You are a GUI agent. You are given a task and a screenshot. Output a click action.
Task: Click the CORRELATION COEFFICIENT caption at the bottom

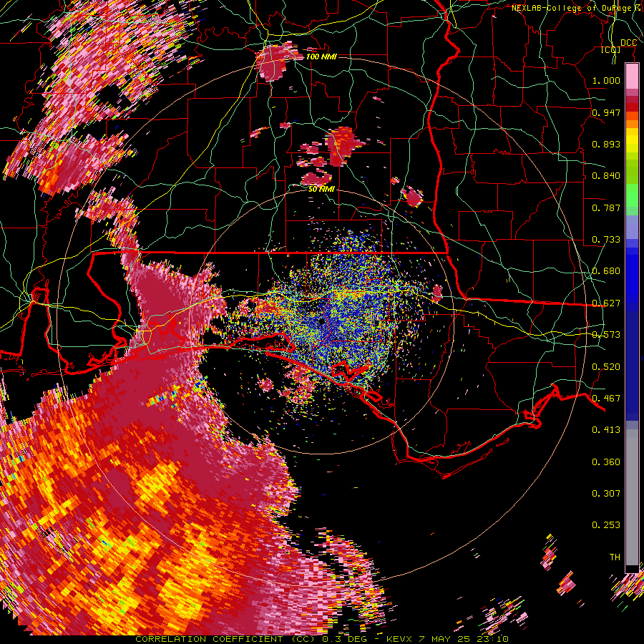point(322,639)
